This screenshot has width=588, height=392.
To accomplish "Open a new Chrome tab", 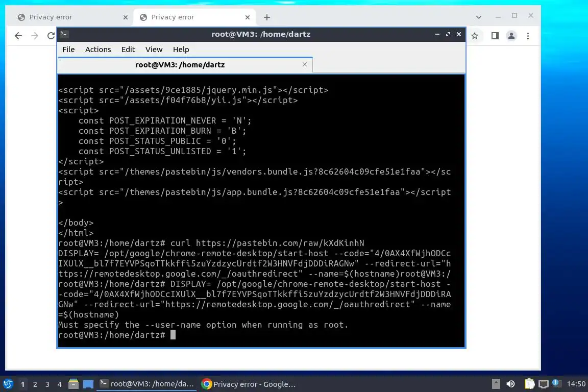I will click(266, 17).
